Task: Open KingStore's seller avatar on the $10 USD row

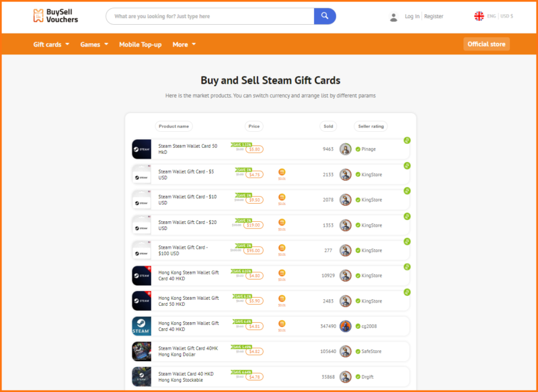Action: (346, 200)
